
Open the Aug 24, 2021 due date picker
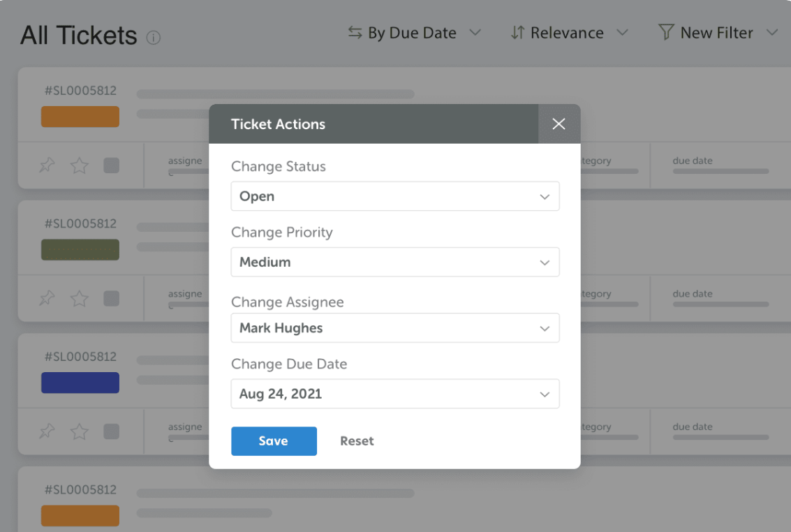pyautogui.click(x=395, y=394)
